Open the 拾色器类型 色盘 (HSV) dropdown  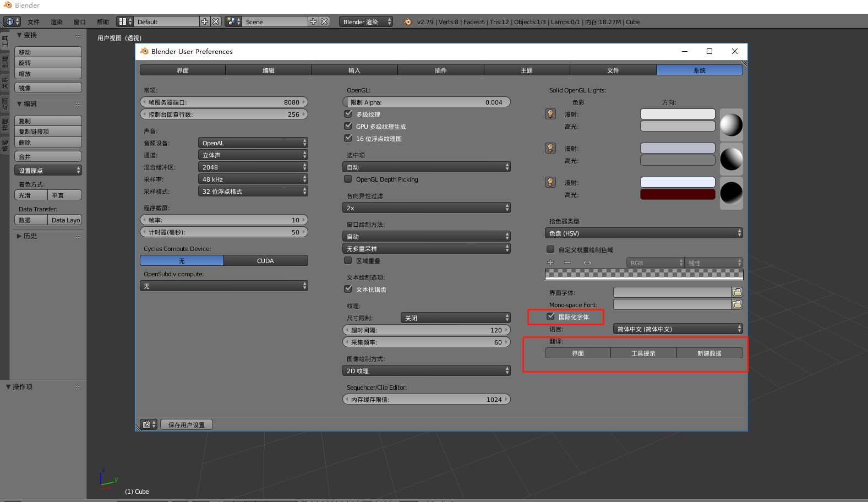tap(644, 233)
